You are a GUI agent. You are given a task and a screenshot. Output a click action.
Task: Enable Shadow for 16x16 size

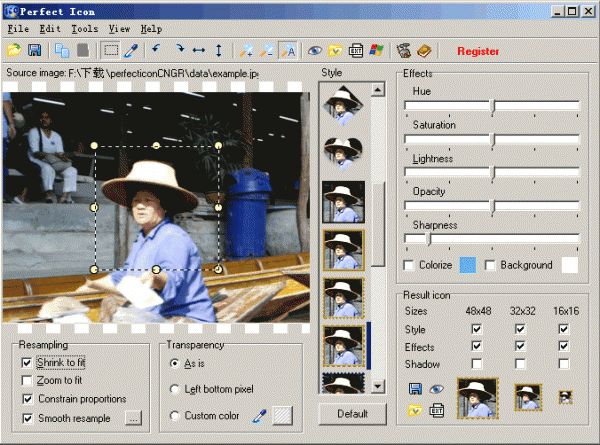(564, 363)
